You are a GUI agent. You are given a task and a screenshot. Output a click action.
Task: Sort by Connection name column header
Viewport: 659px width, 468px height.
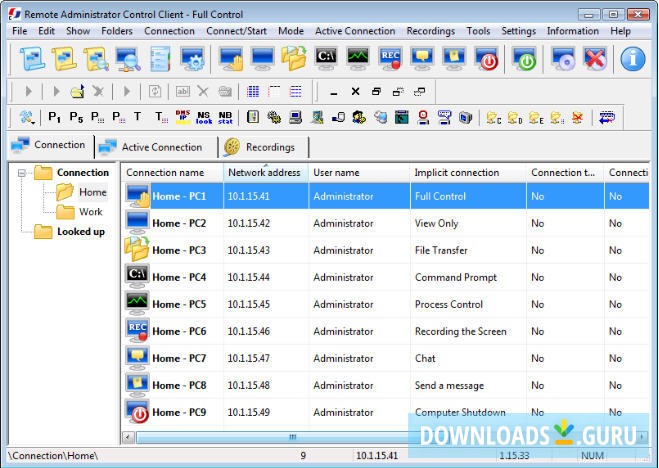click(x=172, y=173)
